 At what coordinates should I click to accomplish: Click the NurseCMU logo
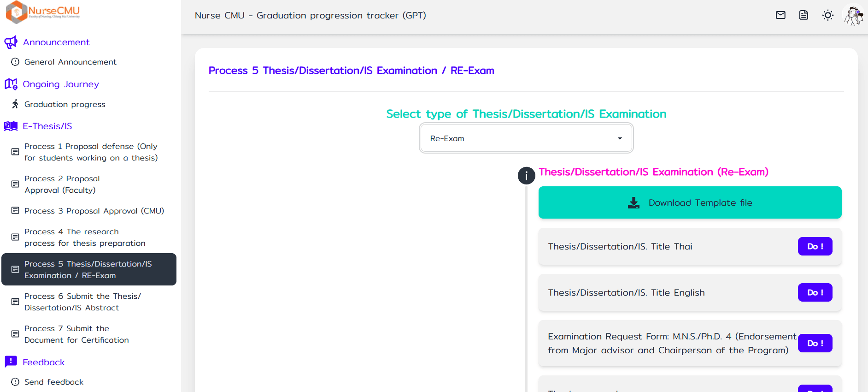[x=43, y=12]
